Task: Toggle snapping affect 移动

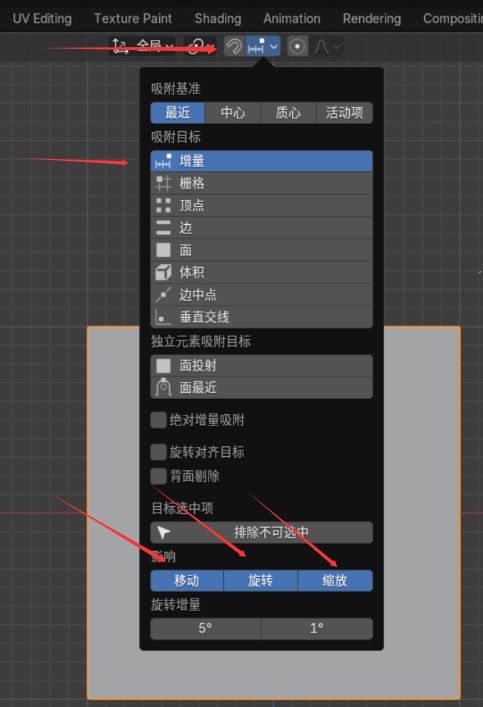Action: point(187,580)
